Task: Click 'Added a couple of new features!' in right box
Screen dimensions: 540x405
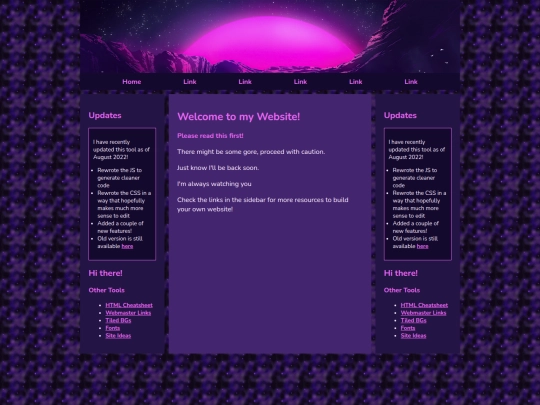Action: (x=416, y=227)
